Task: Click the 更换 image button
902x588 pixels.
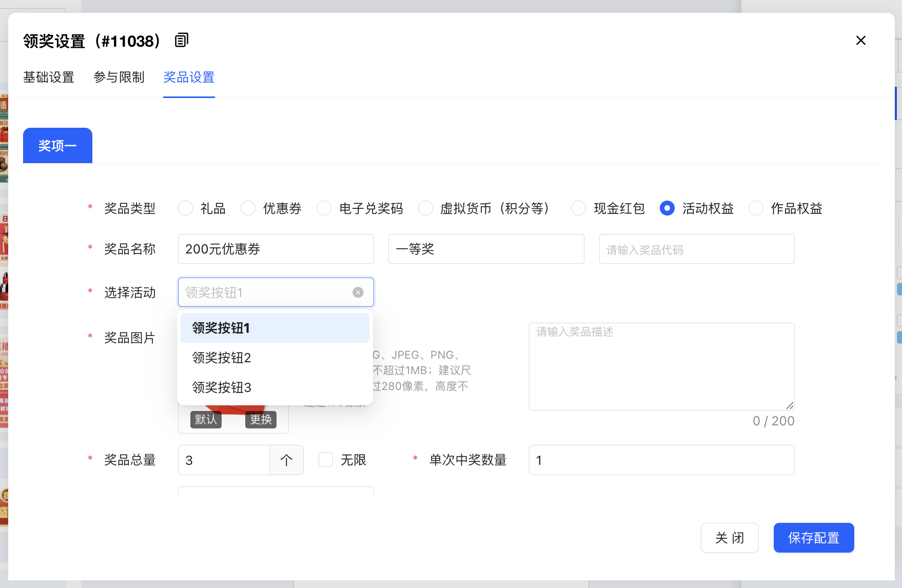Action: [261, 420]
